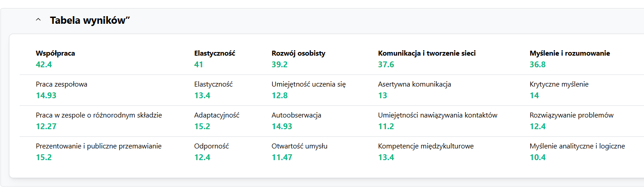Select Umiejętność uczenia się entry
Viewport: 644px width, 196px height.
(x=309, y=84)
